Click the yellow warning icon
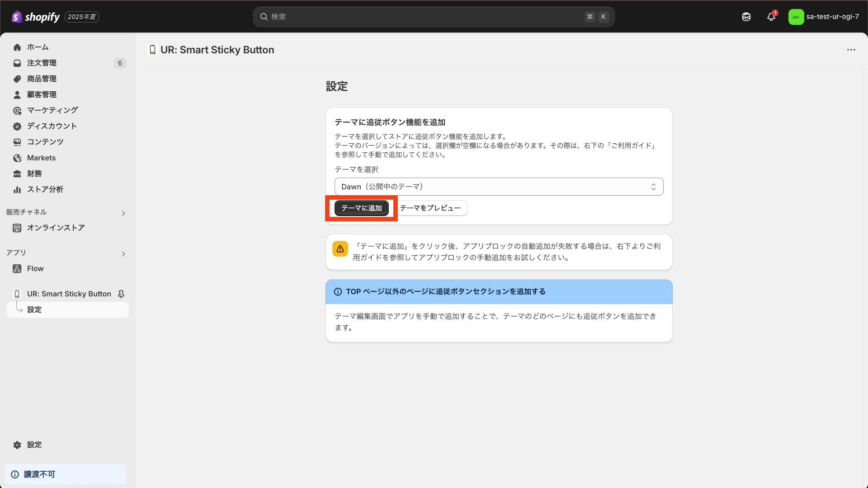This screenshot has width=868, height=488. (340, 249)
